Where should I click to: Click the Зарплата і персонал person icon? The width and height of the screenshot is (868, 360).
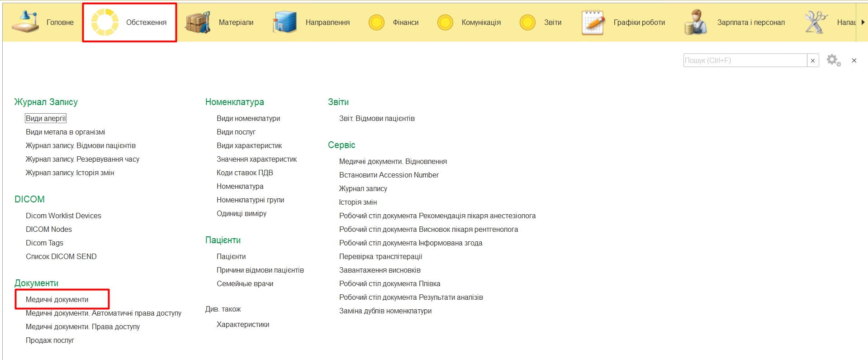pyautogui.click(x=696, y=22)
